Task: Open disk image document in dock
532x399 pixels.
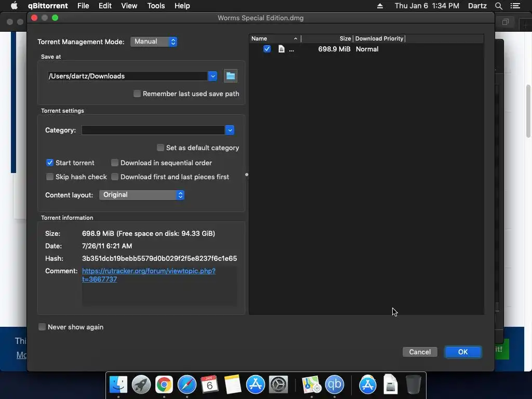Action: pos(391,385)
